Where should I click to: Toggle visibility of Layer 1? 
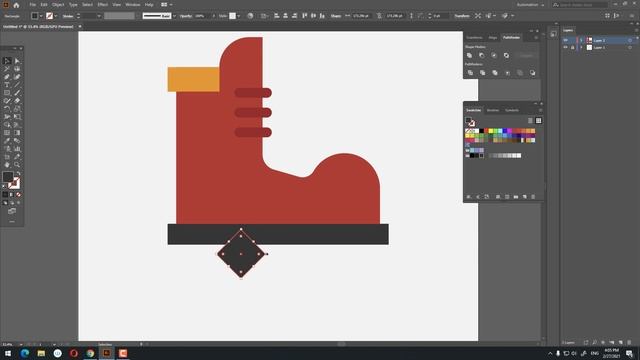pyautogui.click(x=565, y=47)
